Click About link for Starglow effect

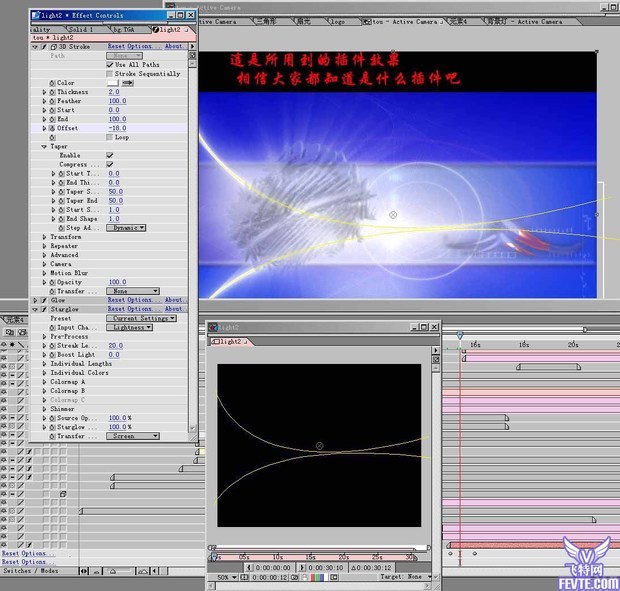point(174,309)
